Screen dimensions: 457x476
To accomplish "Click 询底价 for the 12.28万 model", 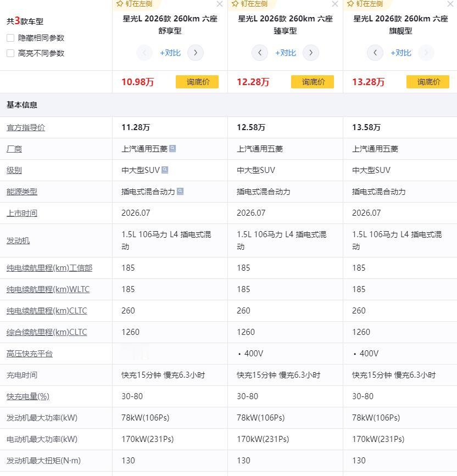I will tap(313, 82).
